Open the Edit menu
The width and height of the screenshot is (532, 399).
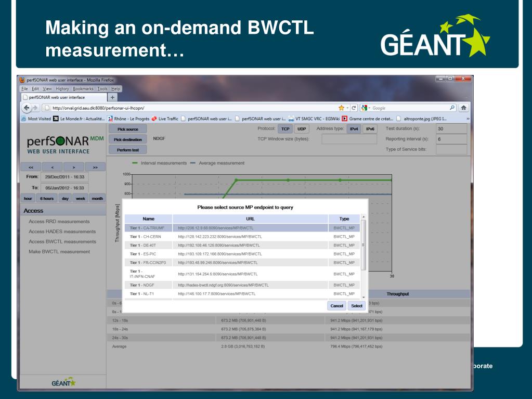[35, 88]
